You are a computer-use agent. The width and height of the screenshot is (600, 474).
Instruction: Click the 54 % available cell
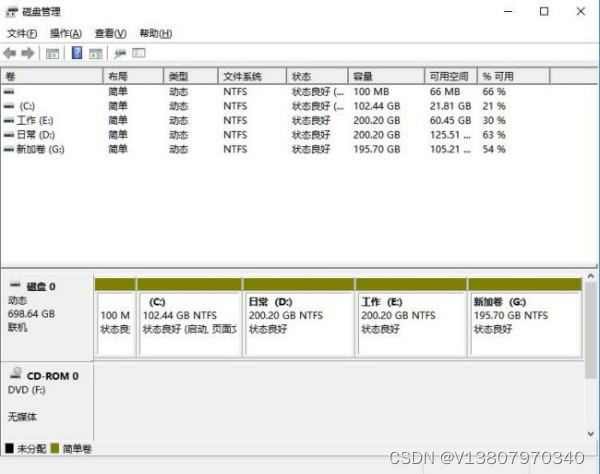click(494, 149)
